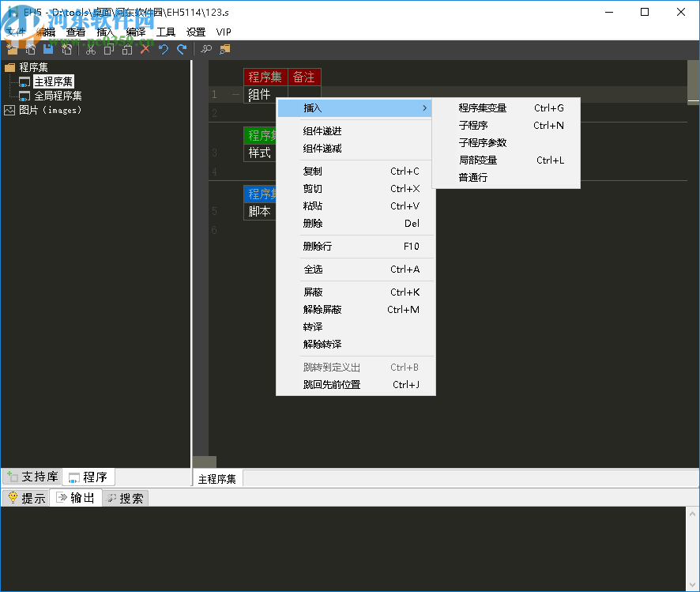Choose 屏蔽 Ctrl+K from context menu
The width and height of the screenshot is (700, 592).
tap(355, 292)
